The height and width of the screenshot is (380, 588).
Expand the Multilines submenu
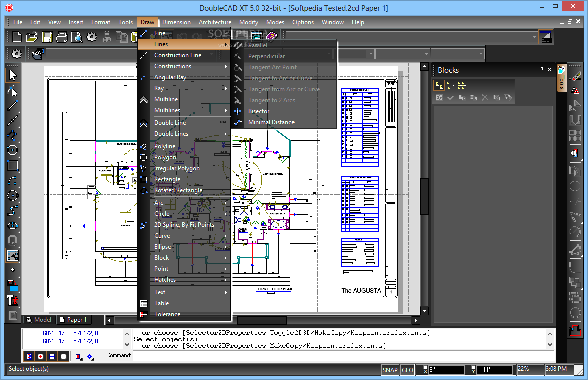click(184, 110)
